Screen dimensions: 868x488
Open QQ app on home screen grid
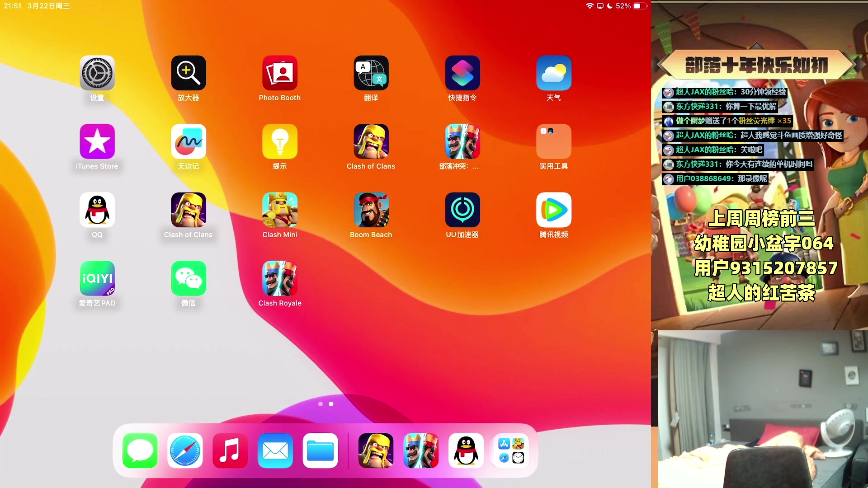pos(97,210)
